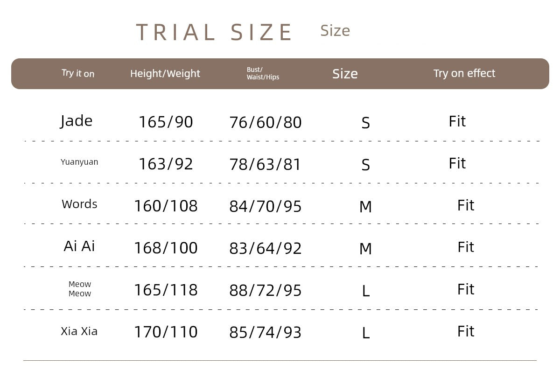Click the 165/118 height/weight value
Viewport: 560px width, 392px height.
166,290
